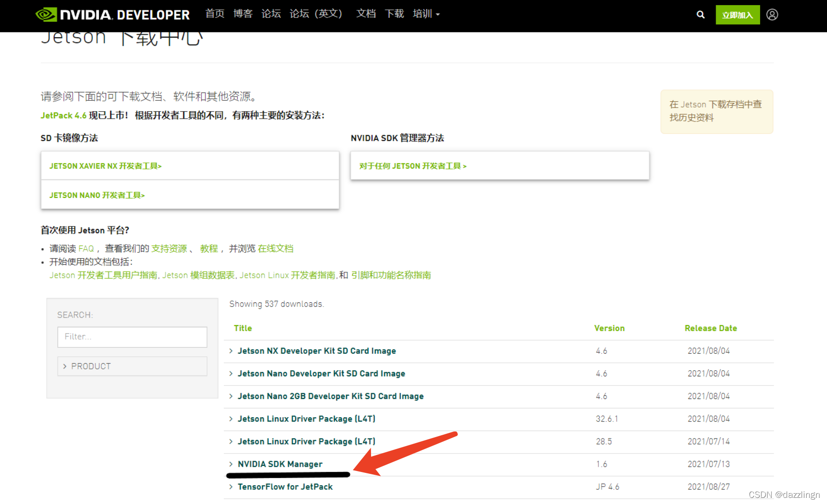The height and width of the screenshot is (504, 827).
Task: Open 对于任何 JETSON 开发者工具 link
Action: pos(413,166)
